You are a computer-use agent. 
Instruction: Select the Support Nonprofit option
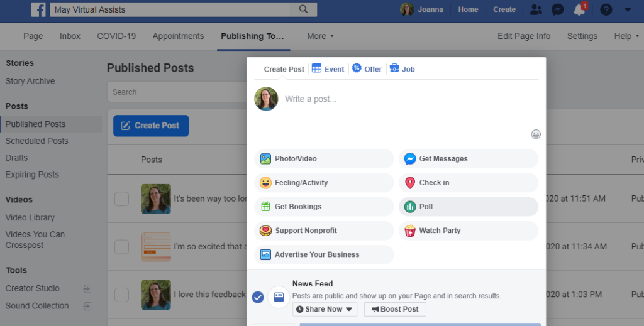tap(324, 231)
